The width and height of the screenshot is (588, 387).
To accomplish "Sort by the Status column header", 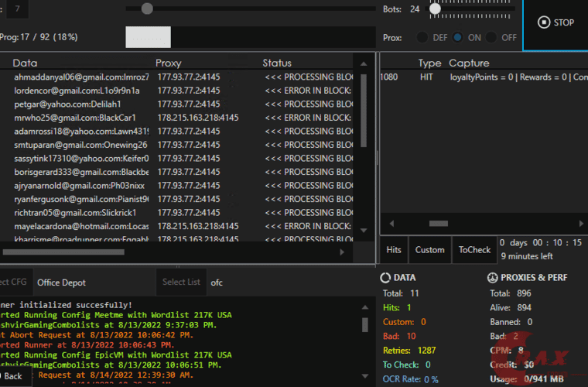I will [277, 63].
